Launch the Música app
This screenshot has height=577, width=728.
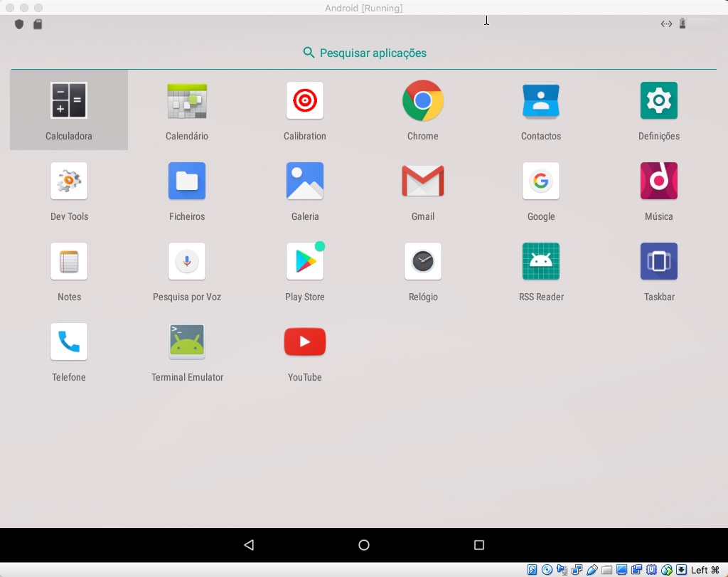pos(658,181)
